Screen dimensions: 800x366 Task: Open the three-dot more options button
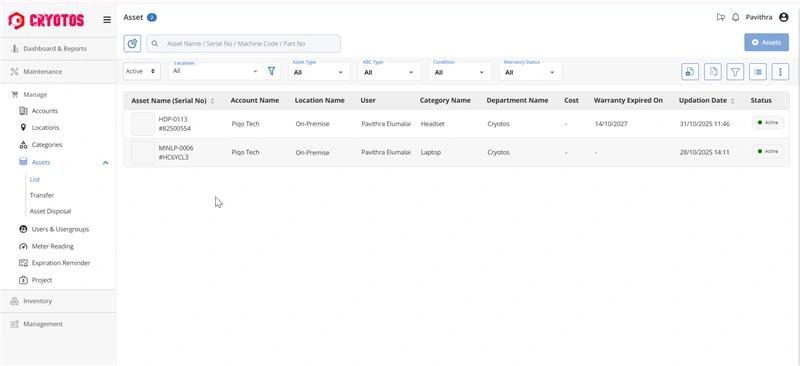tap(780, 72)
